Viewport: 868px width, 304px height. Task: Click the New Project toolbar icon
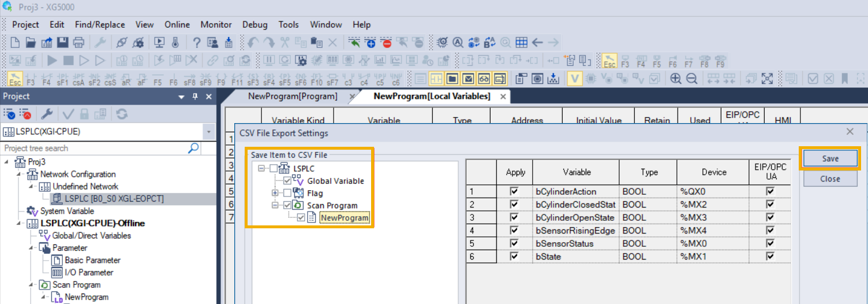tap(16, 42)
